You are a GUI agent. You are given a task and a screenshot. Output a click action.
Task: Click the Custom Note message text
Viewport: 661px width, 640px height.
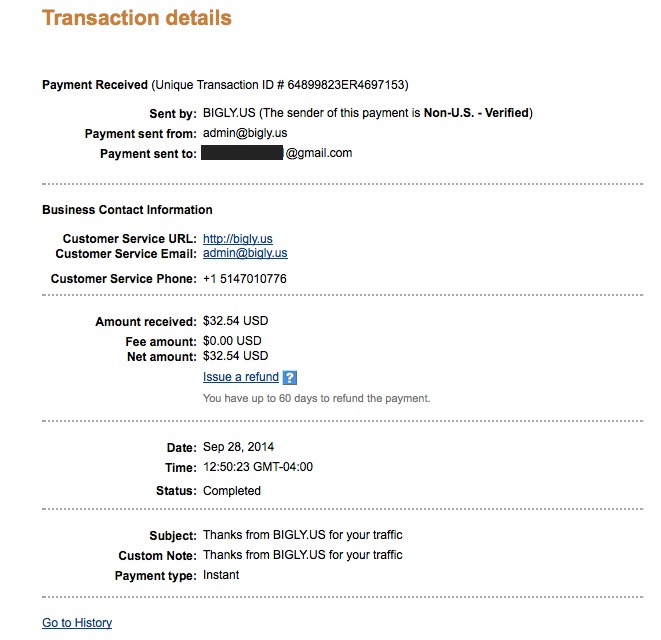pyautogui.click(x=303, y=555)
